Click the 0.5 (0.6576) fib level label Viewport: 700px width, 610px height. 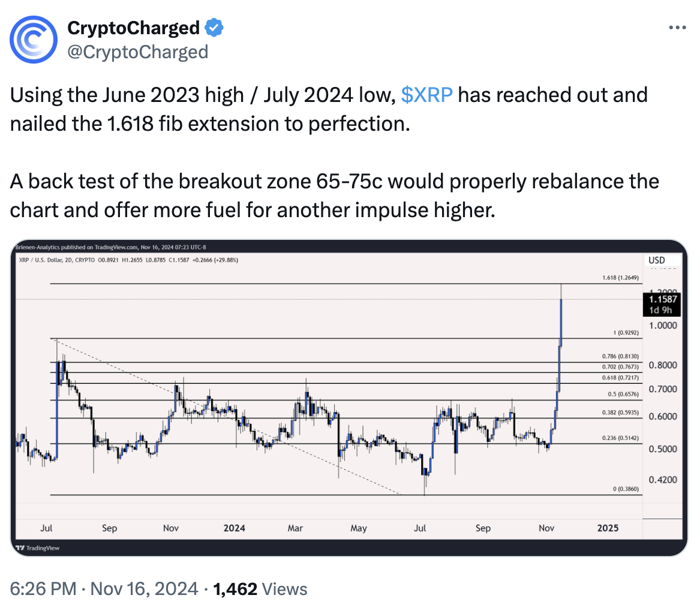[x=623, y=394]
